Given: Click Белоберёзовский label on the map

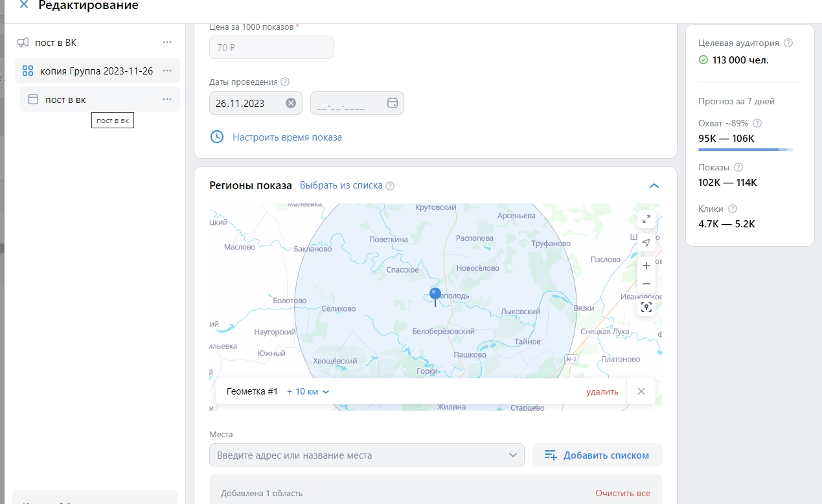Looking at the screenshot, I should (444, 331).
